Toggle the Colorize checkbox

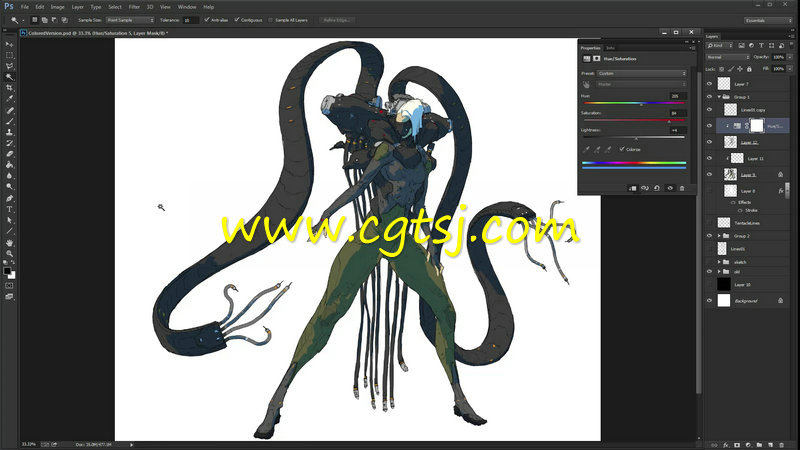[622, 149]
